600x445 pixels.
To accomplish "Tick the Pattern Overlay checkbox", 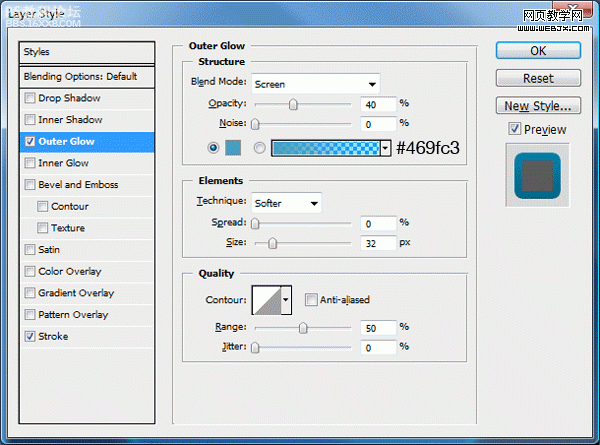I will (x=30, y=315).
